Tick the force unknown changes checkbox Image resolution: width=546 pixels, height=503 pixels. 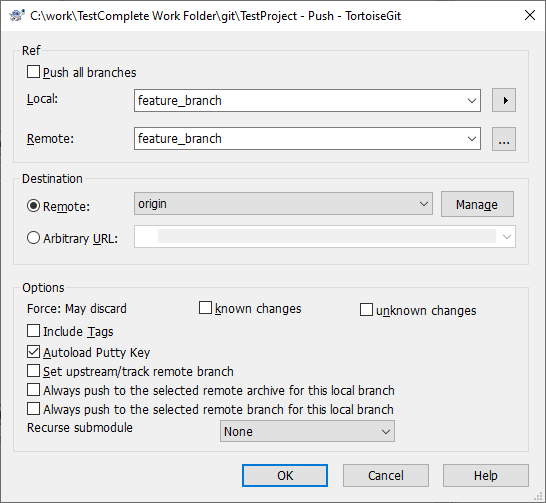tap(366, 310)
